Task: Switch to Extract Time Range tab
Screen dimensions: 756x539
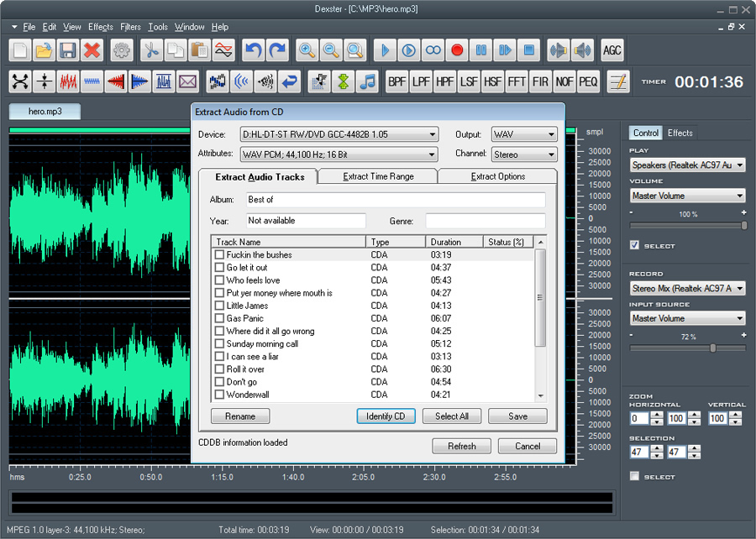Action: pyautogui.click(x=378, y=176)
